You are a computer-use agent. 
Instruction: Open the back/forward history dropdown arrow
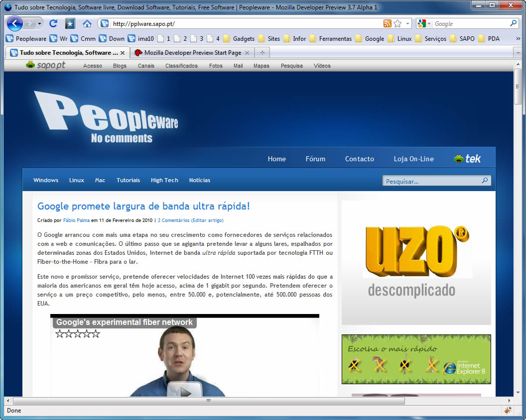tap(39, 23)
